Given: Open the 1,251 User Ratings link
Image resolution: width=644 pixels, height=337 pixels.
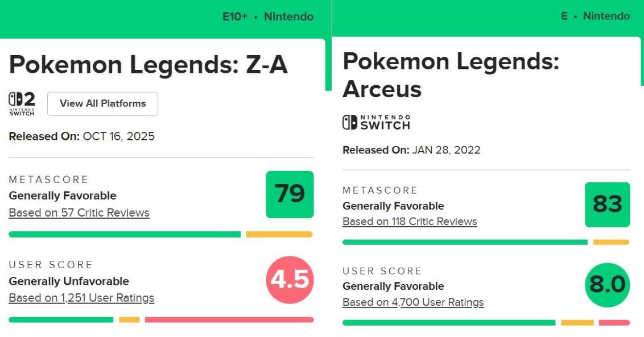Looking at the screenshot, I should 81,298.
